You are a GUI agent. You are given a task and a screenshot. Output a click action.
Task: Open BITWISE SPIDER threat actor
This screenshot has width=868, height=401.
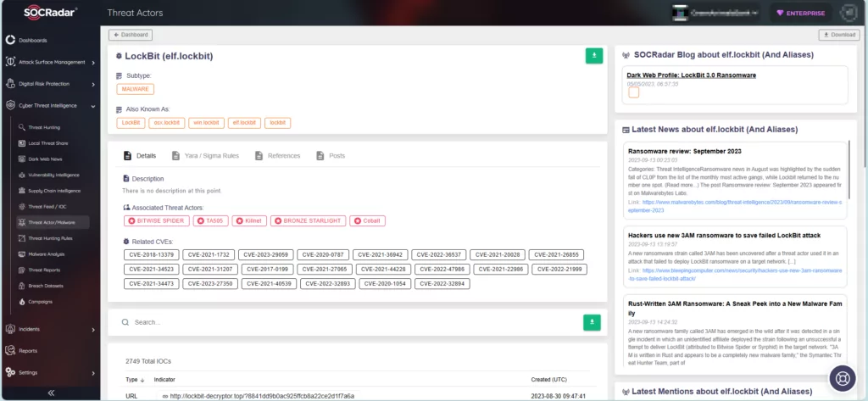[x=157, y=221]
